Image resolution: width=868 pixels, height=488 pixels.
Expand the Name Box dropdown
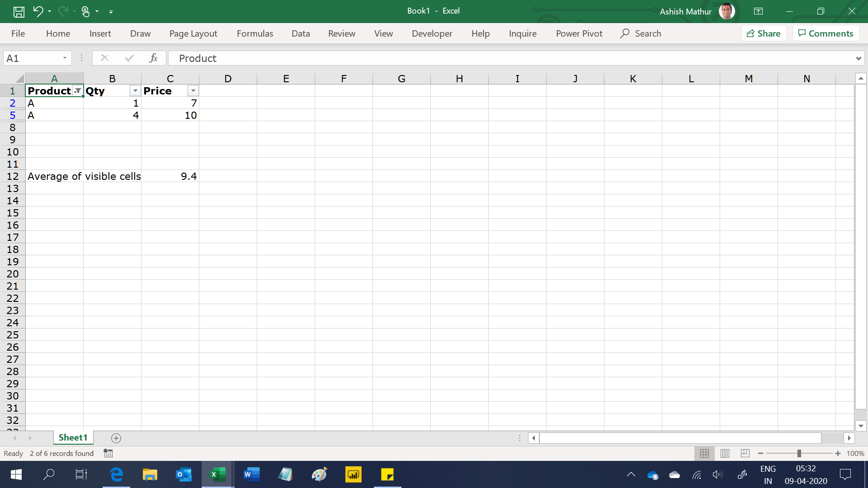pyautogui.click(x=65, y=58)
